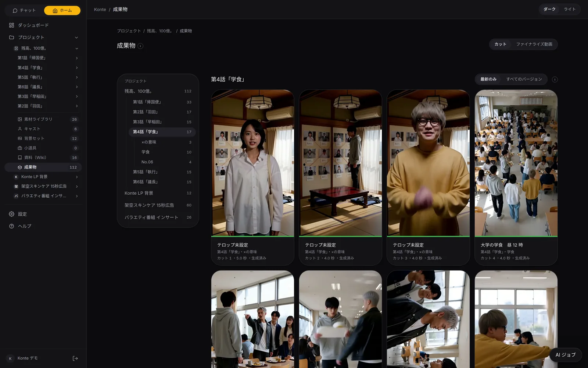The height and width of the screenshot is (368, 588).
Task: Switch to ホーム mode
Action: [62, 11]
